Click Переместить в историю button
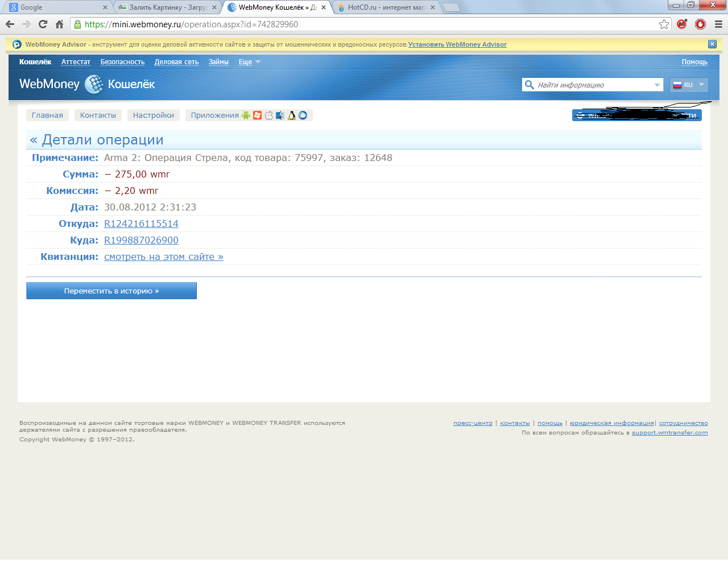 click(x=111, y=291)
